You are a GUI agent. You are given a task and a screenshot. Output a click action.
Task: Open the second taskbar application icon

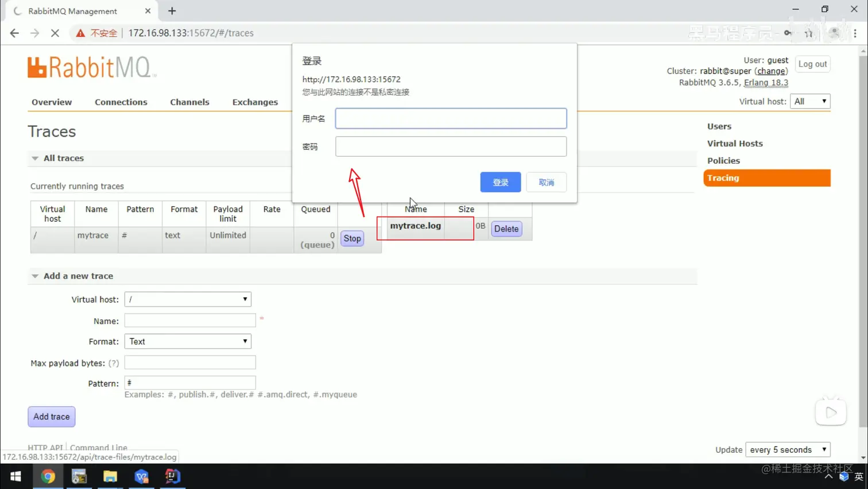[x=79, y=476]
